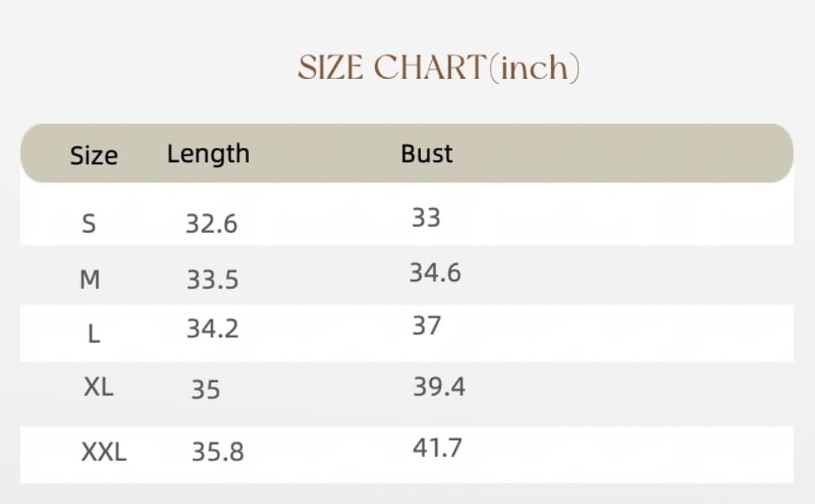Select the L bust value 37
The height and width of the screenshot is (504, 815).
coord(427,326)
